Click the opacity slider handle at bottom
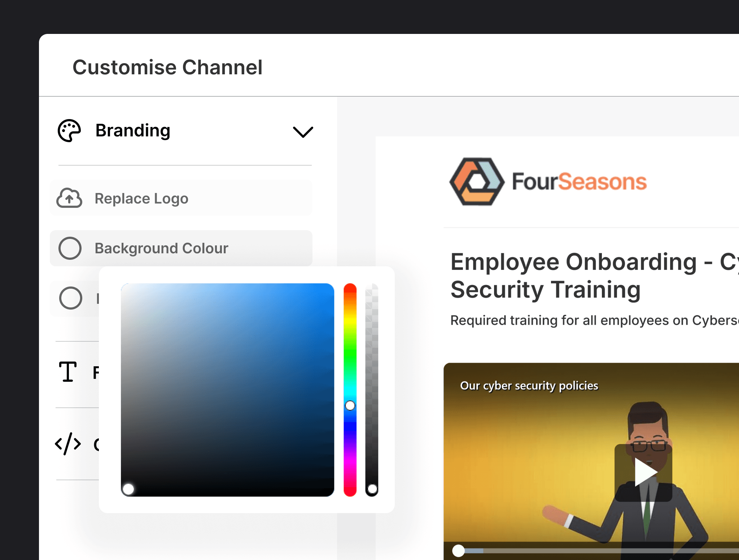Viewport: 739px width, 560px height. (372, 489)
